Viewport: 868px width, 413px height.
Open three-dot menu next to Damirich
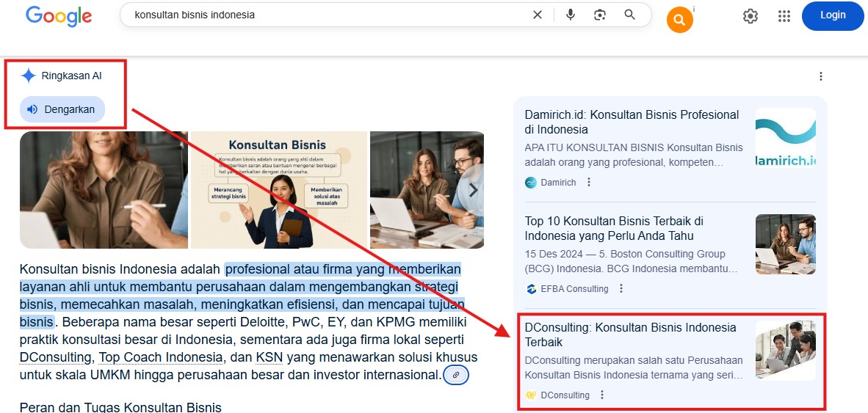589,182
